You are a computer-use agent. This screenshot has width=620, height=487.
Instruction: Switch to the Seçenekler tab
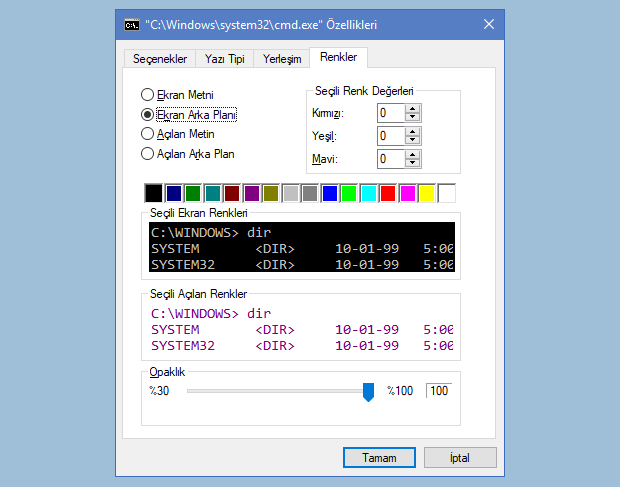pyautogui.click(x=160, y=59)
